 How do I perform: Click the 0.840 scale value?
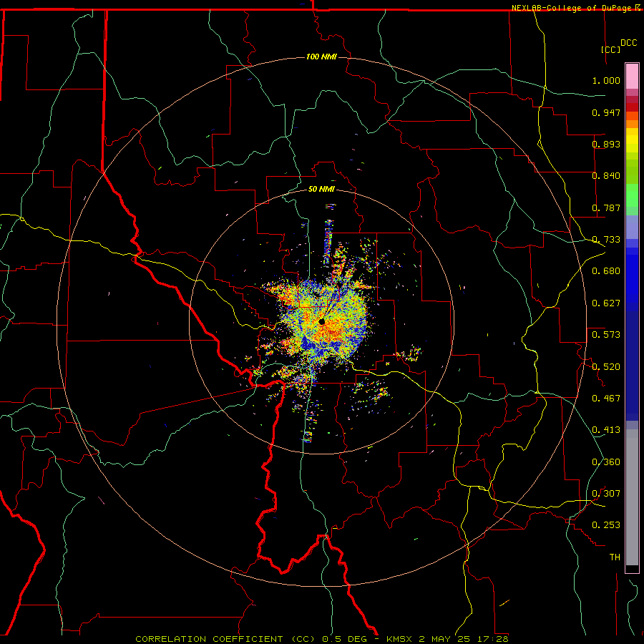606,176
